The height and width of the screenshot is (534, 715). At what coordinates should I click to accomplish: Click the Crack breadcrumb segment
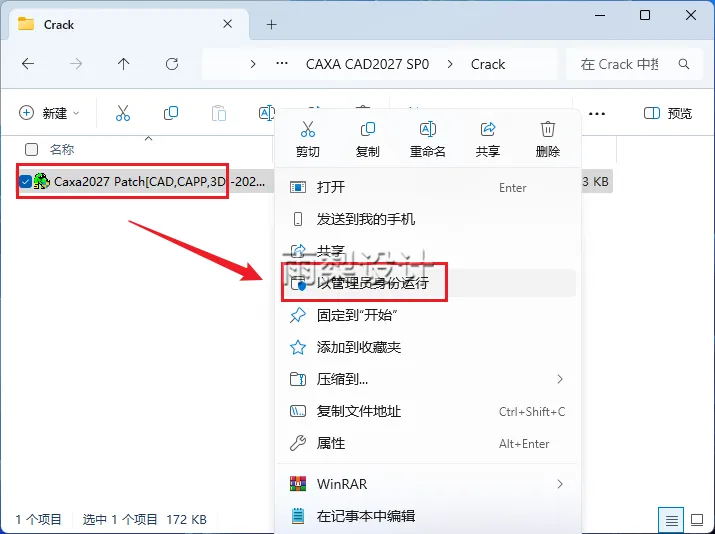488,64
